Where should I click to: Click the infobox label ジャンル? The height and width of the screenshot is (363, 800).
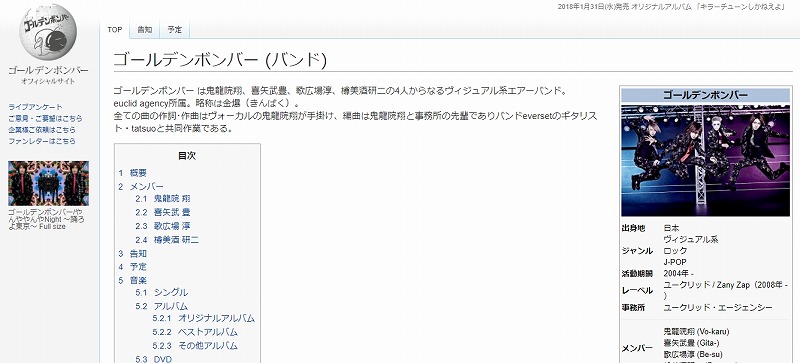637,251
